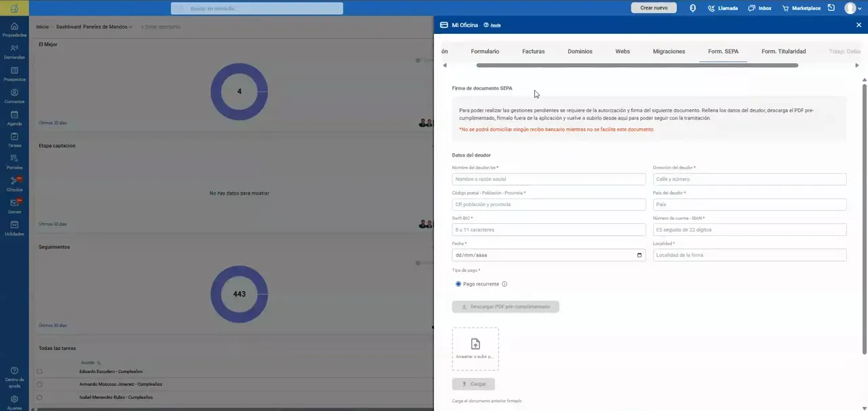The image size is (868, 411).
Task: Open Utilidades in the sidebar
Action: 14,228
